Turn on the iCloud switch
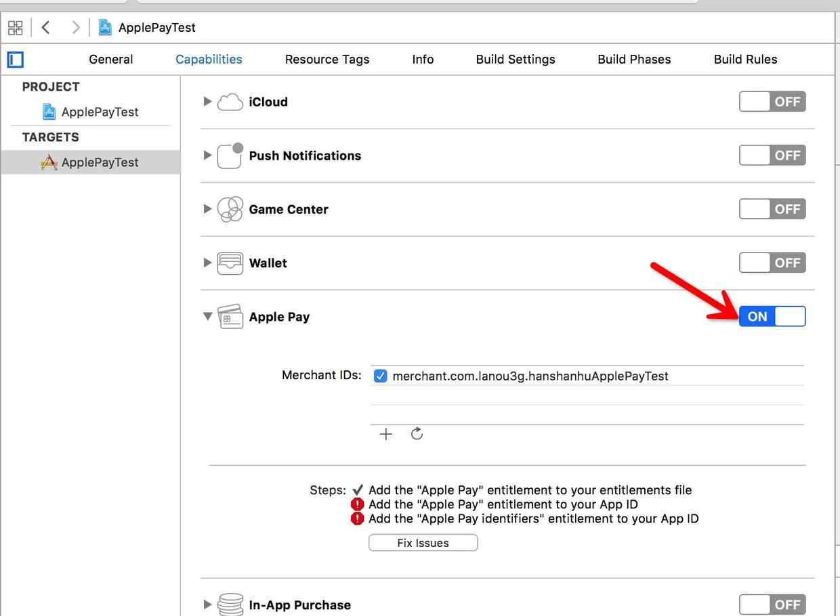 (x=772, y=102)
